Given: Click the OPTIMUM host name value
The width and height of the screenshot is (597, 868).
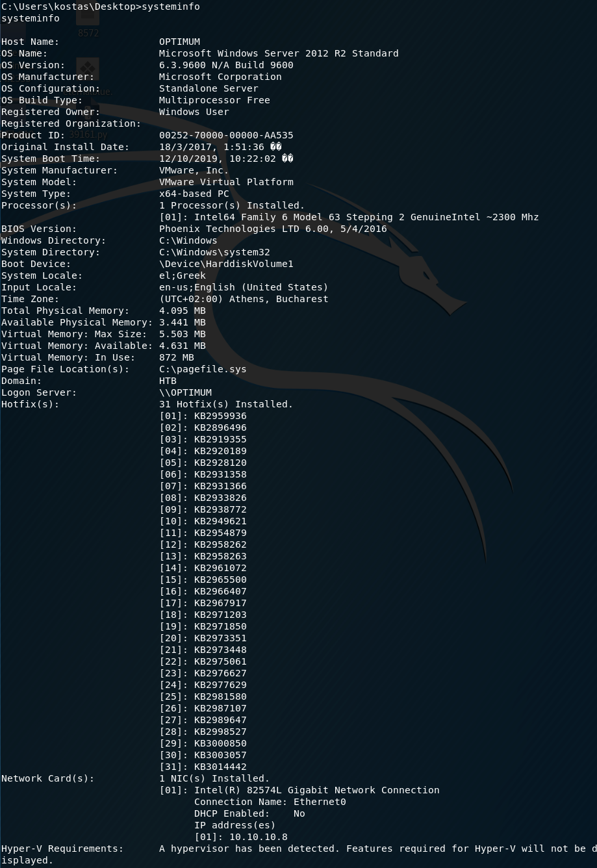Looking at the screenshot, I should tap(179, 42).
